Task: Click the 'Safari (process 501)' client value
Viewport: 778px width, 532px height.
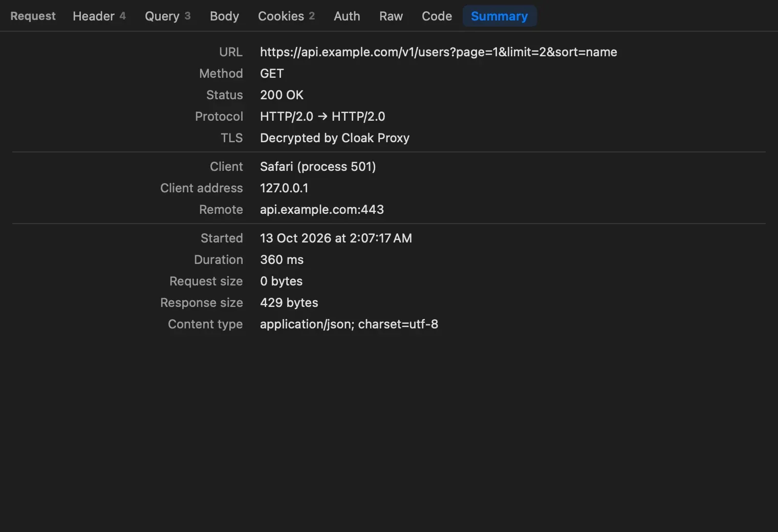Action: [318, 167]
